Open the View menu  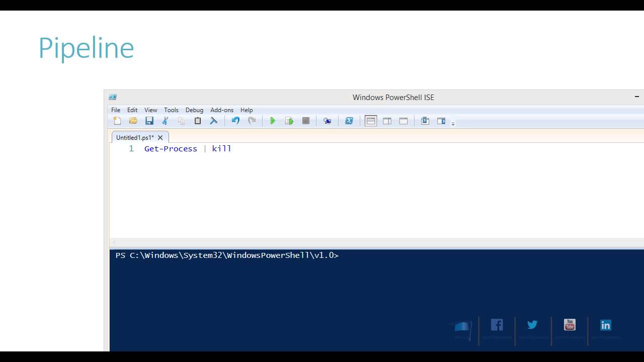coord(151,110)
